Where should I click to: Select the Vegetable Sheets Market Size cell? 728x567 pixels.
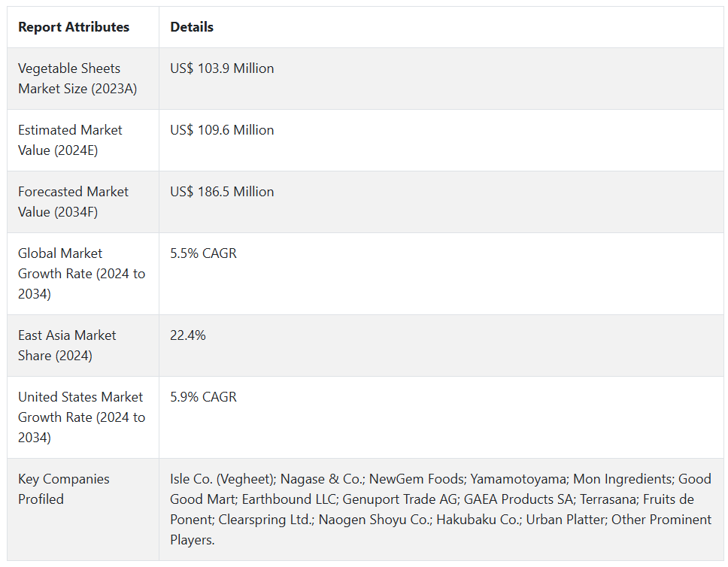pos(78,78)
